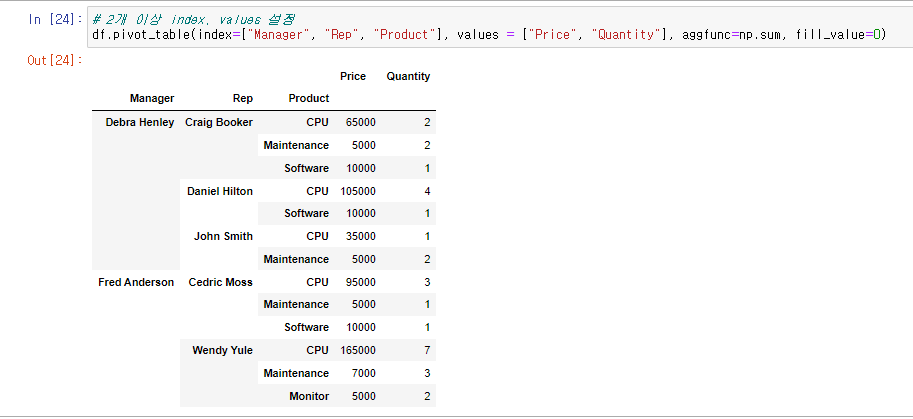The image size is (913, 419).
Task: Click the Maintenance label with price 7000
Action: tap(296, 373)
